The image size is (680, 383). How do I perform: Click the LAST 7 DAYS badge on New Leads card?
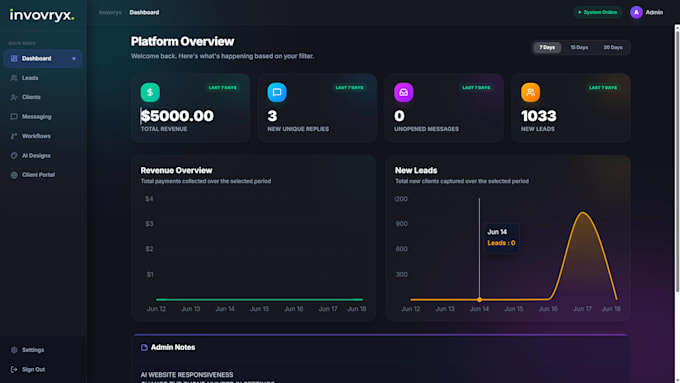click(x=603, y=88)
